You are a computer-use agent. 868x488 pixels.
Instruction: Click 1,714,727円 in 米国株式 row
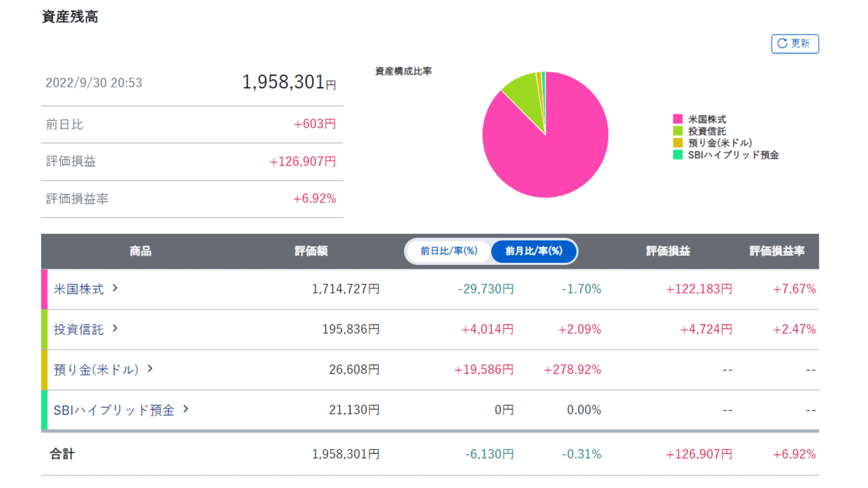click(x=345, y=289)
